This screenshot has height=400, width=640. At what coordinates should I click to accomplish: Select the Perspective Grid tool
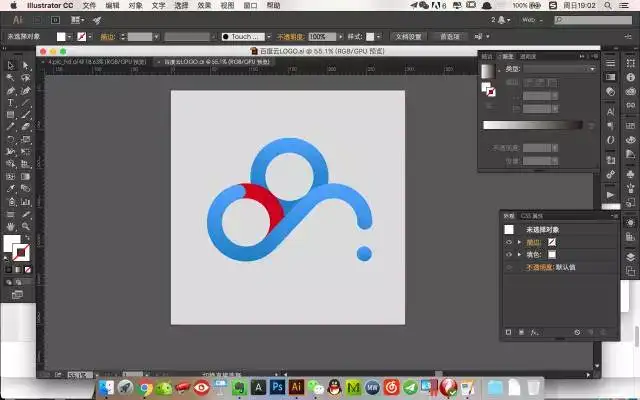[26, 164]
